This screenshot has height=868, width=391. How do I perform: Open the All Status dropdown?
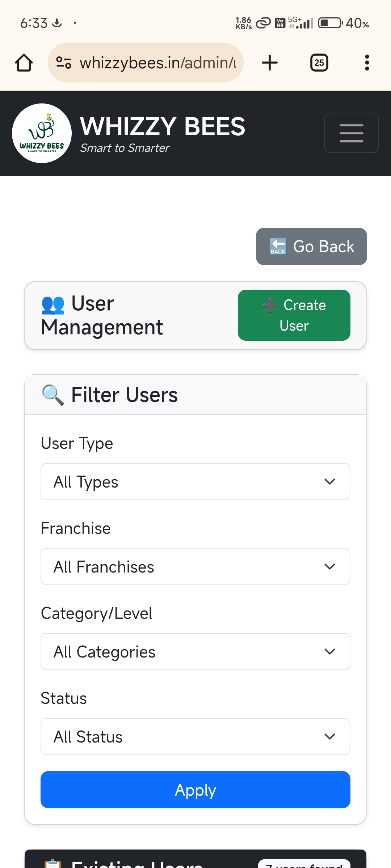(195, 736)
